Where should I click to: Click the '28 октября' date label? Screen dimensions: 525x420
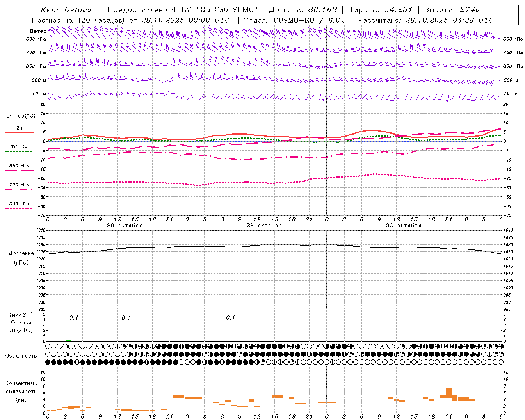point(125,226)
